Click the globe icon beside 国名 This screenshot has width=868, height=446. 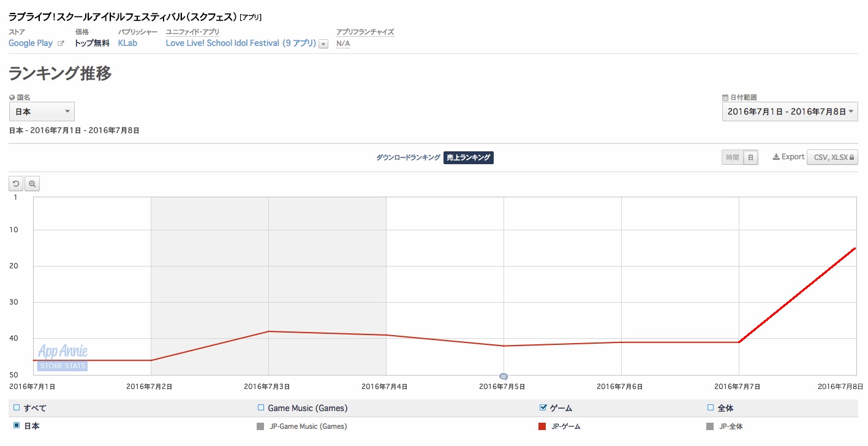click(12, 97)
